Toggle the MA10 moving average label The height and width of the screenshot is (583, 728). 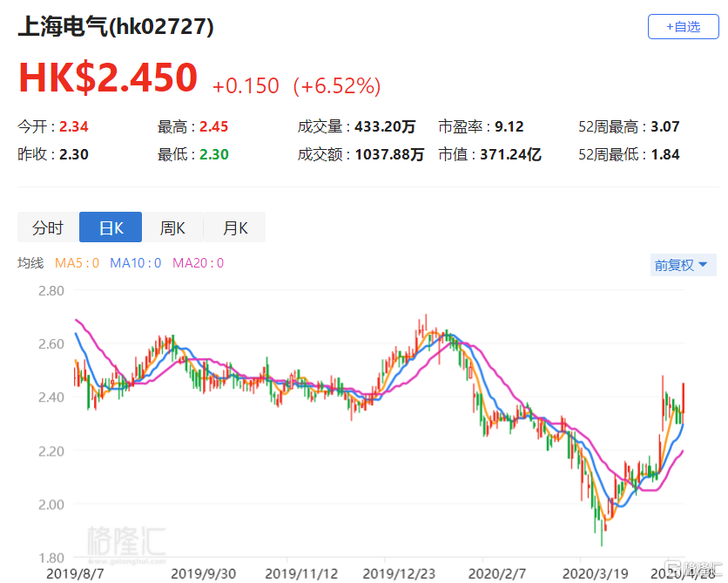click(x=135, y=262)
